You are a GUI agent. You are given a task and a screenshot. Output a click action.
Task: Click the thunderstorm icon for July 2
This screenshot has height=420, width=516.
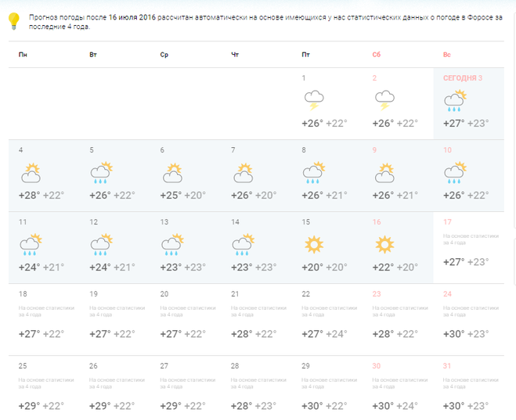(x=384, y=100)
